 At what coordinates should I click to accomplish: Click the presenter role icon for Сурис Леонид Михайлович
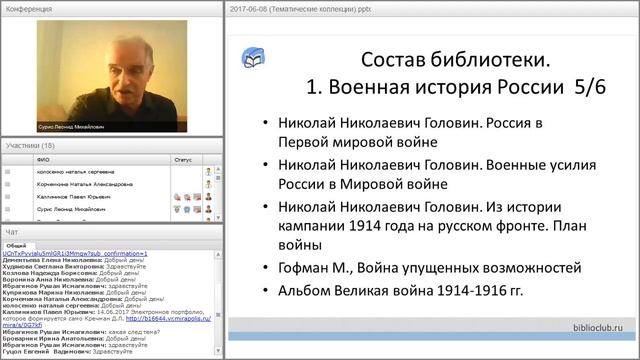point(209,209)
